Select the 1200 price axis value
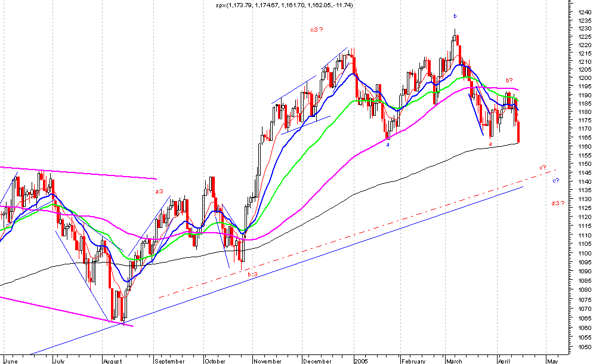Image resolution: width=593 pixels, height=364 pixels. tap(585, 78)
